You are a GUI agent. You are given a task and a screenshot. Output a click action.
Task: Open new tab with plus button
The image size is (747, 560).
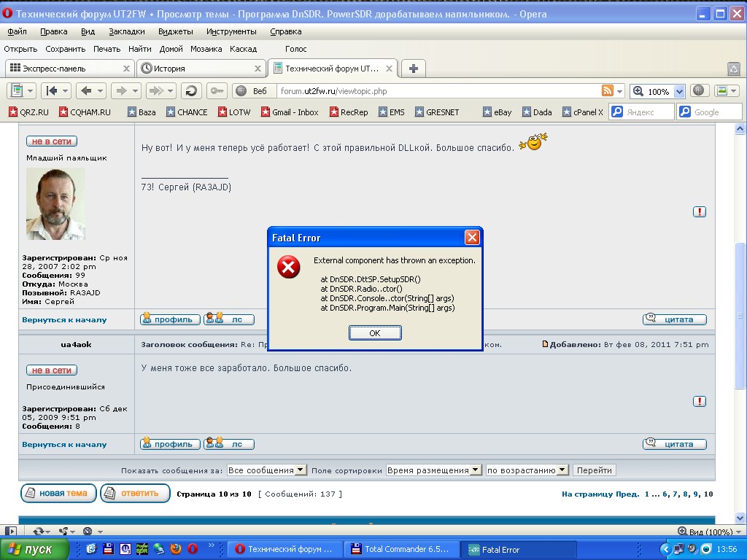click(413, 69)
